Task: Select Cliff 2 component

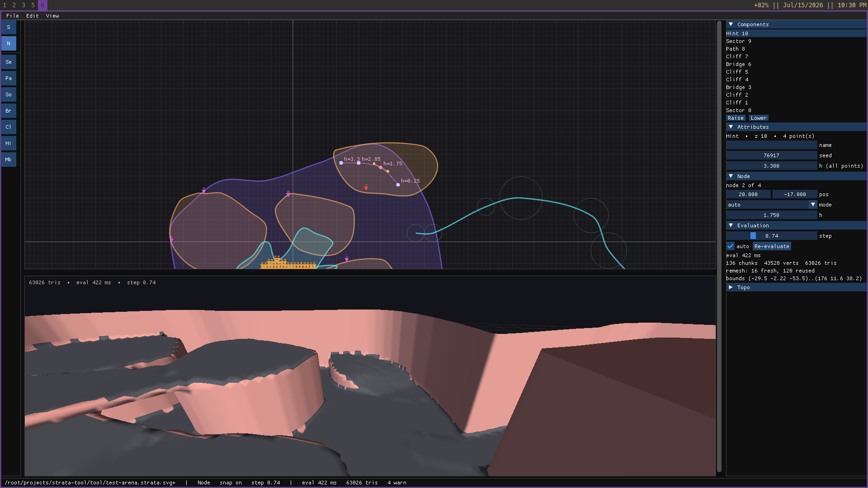Action: (x=796, y=95)
